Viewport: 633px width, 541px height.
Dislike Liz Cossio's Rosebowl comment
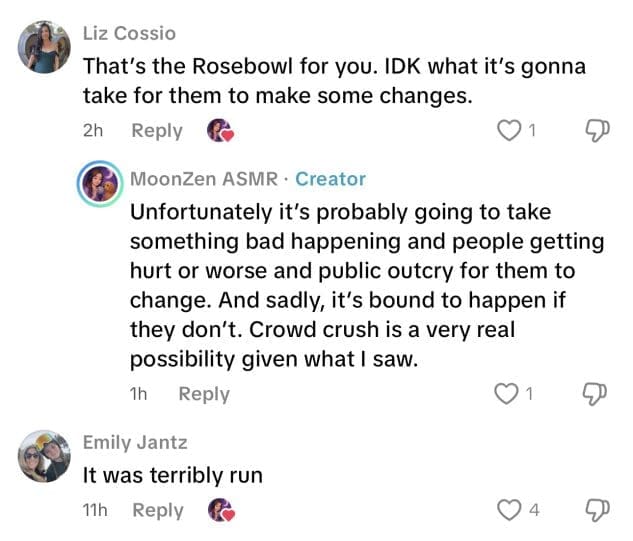pyautogui.click(x=595, y=130)
